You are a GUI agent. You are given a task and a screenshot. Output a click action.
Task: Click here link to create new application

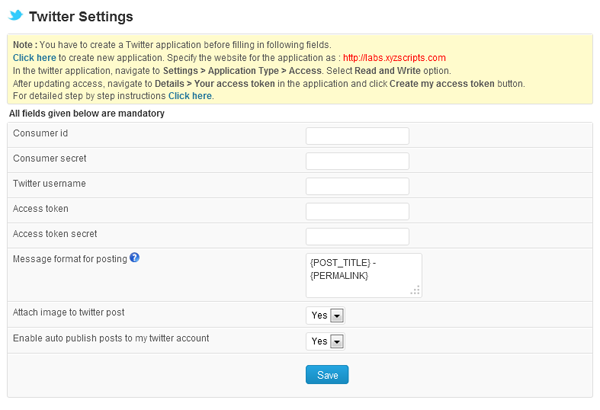[x=35, y=58]
